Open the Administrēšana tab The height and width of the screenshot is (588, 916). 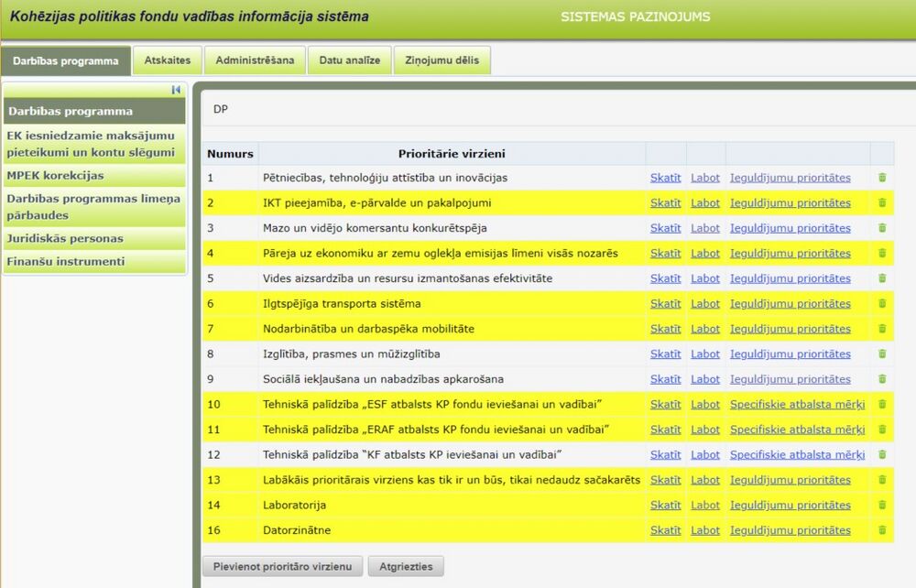255,60
